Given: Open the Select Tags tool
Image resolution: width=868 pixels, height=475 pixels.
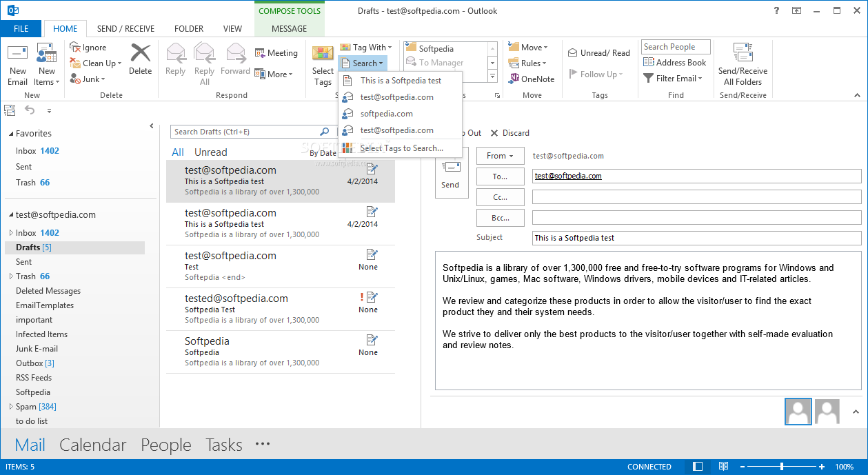Looking at the screenshot, I should pyautogui.click(x=323, y=65).
